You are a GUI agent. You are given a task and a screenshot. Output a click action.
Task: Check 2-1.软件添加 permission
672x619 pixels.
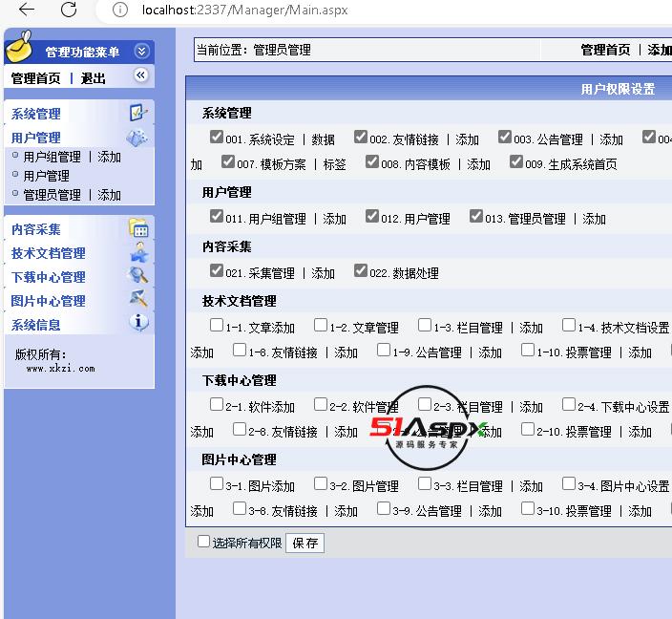[x=217, y=404]
